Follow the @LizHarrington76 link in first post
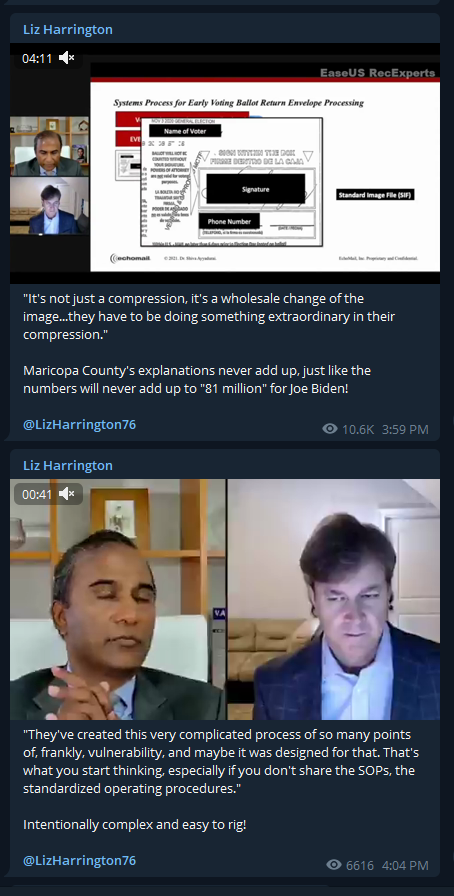The width and height of the screenshot is (454, 896). coord(79,425)
